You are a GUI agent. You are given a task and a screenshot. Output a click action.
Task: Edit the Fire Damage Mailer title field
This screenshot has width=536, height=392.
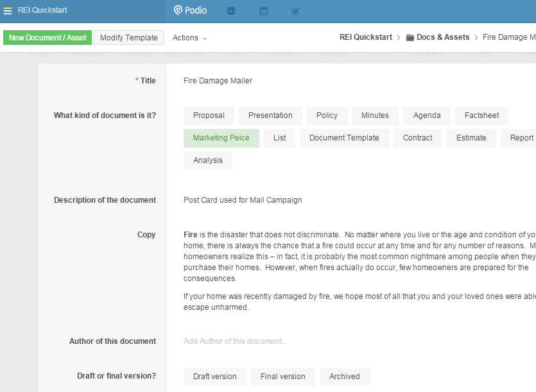[x=218, y=81]
